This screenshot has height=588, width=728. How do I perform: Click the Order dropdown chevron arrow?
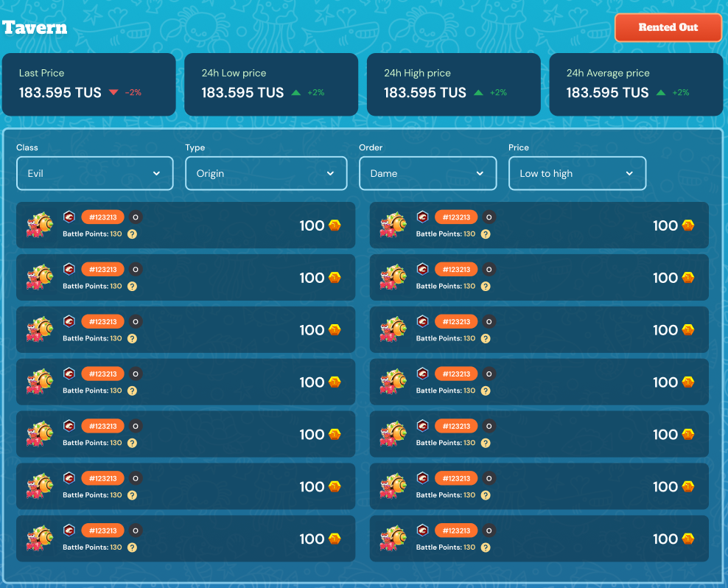pyautogui.click(x=480, y=173)
